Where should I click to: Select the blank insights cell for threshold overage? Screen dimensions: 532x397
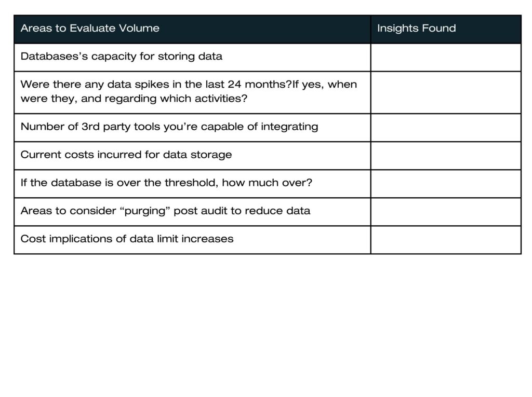point(446,183)
